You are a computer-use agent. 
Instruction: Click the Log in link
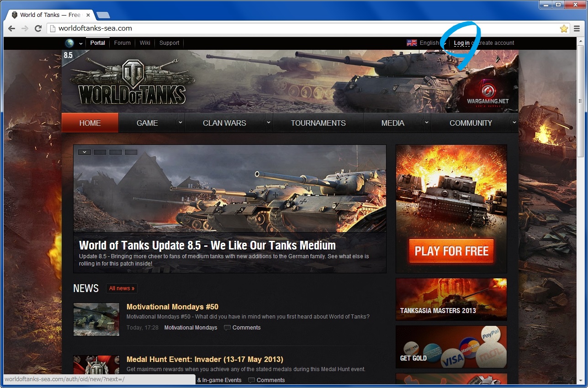[461, 43]
